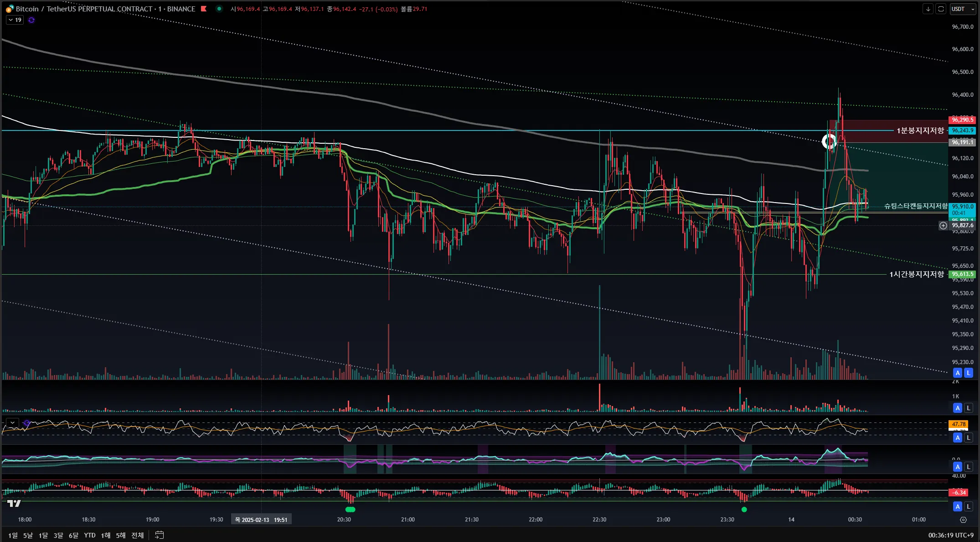
Task: Click the green market status dot
Action: (x=219, y=9)
